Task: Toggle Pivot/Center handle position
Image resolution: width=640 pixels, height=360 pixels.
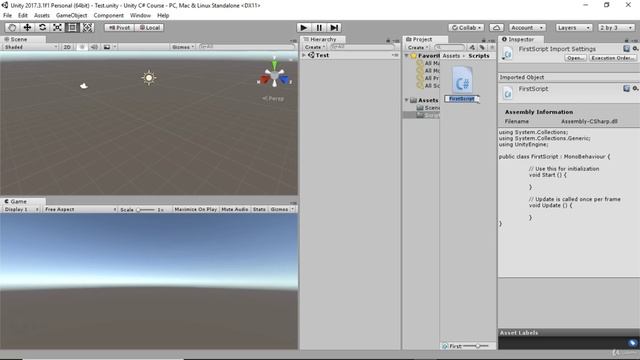Action: [x=119, y=28]
